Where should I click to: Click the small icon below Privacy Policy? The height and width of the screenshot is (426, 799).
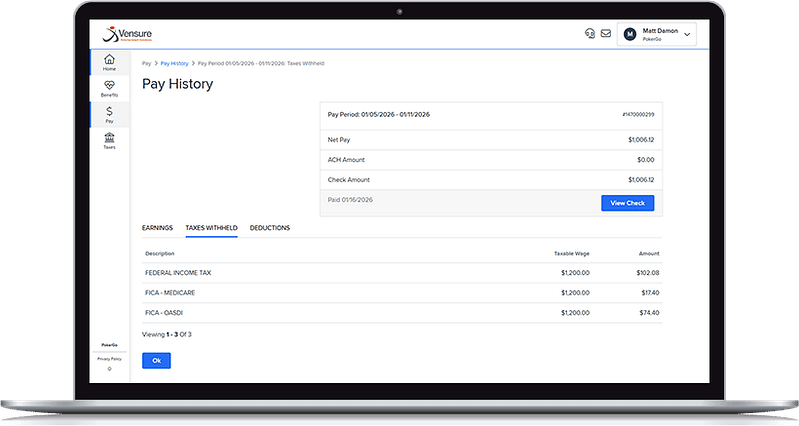point(110,369)
